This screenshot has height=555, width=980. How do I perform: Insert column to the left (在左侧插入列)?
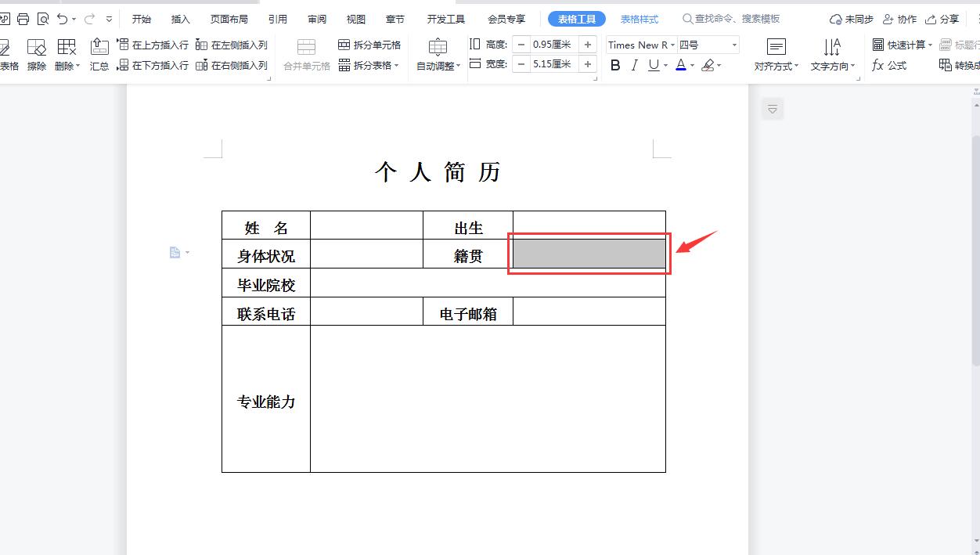232,45
